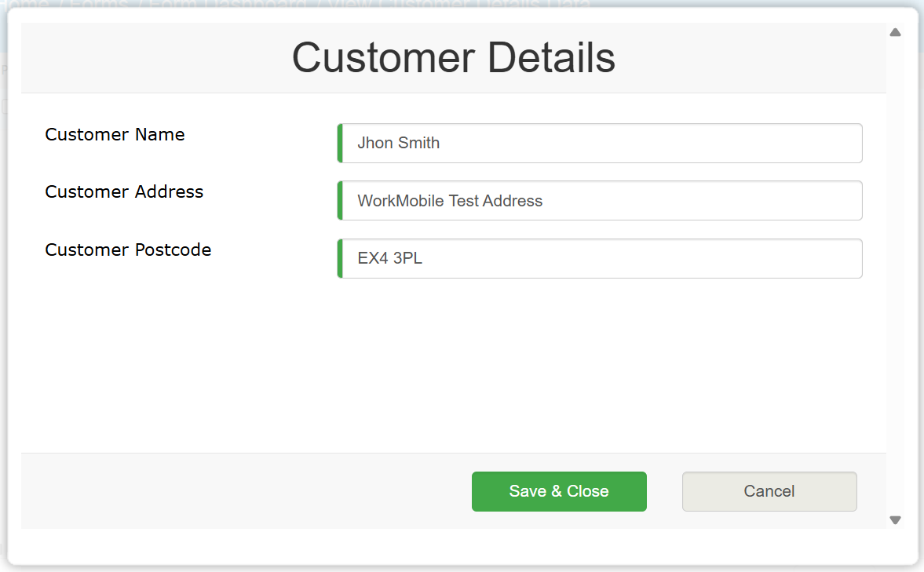This screenshot has width=924, height=572.
Task: Cancel the Customer Details dialog
Action: 769,491
